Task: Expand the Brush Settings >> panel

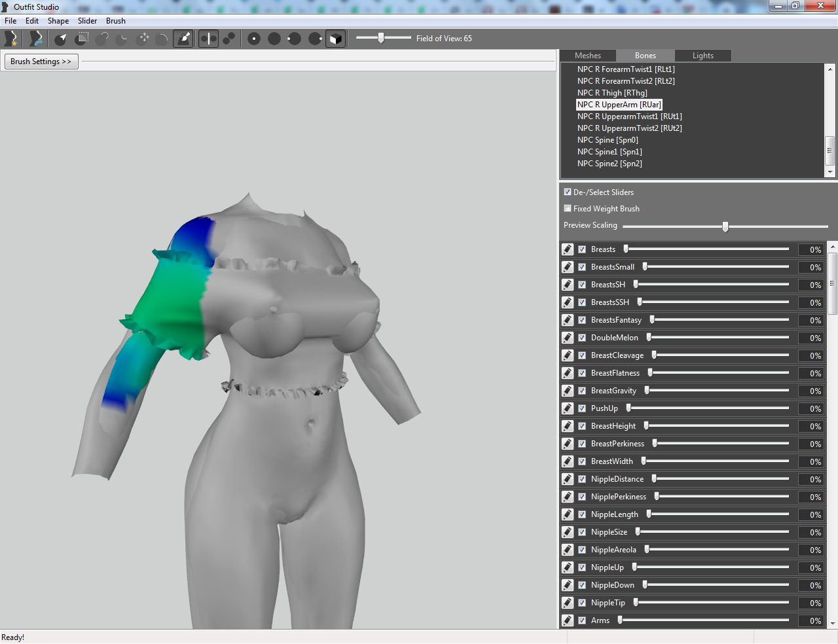Action: coord(41,62)
